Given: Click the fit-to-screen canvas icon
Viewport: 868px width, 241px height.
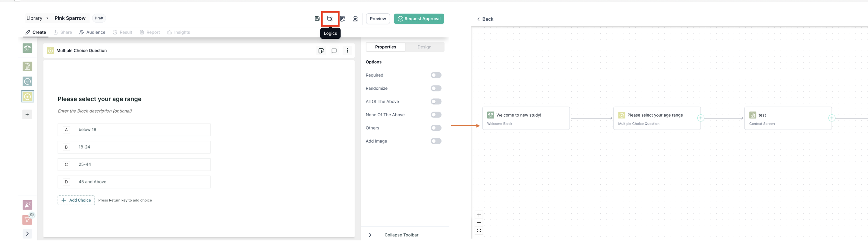Looking at the screenshot, I should click(x=479, y=230).
